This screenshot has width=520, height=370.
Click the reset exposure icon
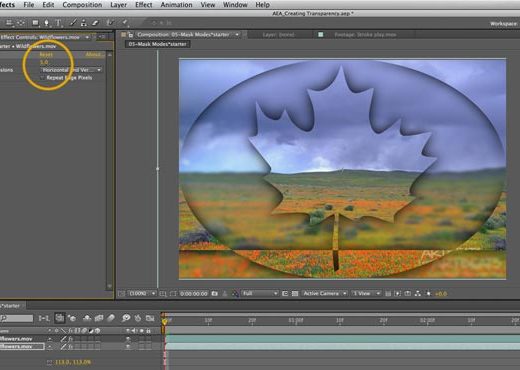[x=429, y=294]
